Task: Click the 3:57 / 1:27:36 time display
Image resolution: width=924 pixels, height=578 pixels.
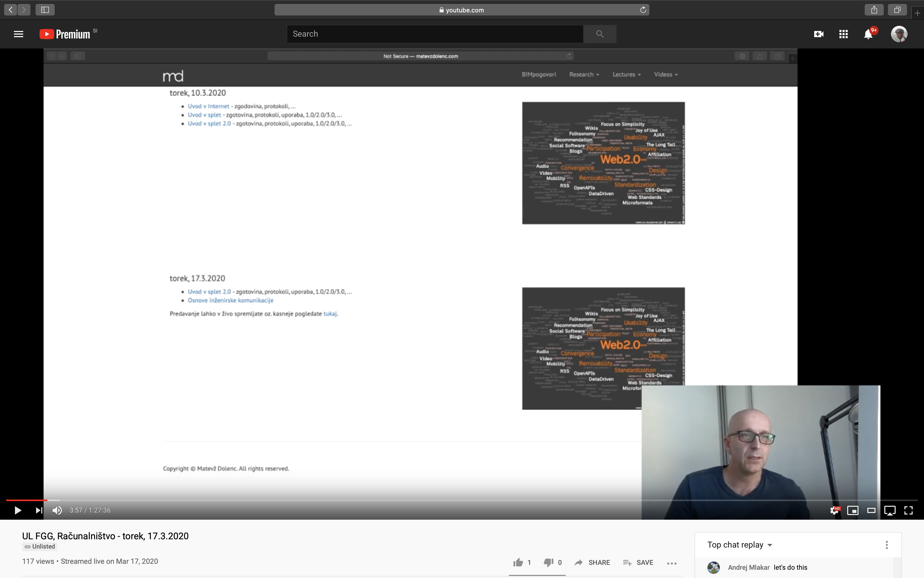Action: 90,510
